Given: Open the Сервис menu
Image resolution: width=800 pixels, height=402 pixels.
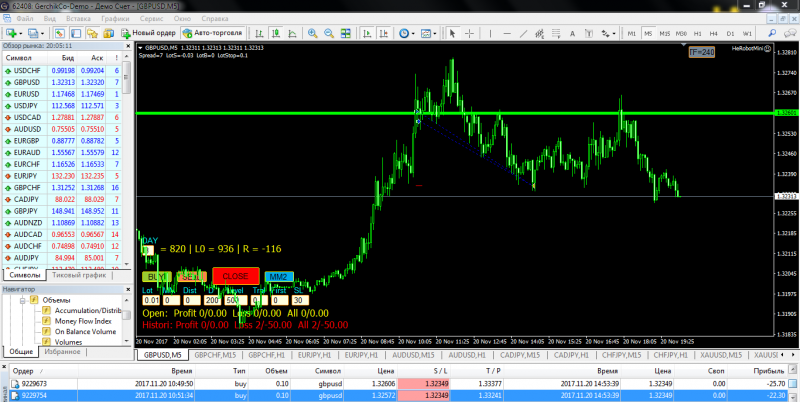Looking at the screenshot, I should click(151, 18).
